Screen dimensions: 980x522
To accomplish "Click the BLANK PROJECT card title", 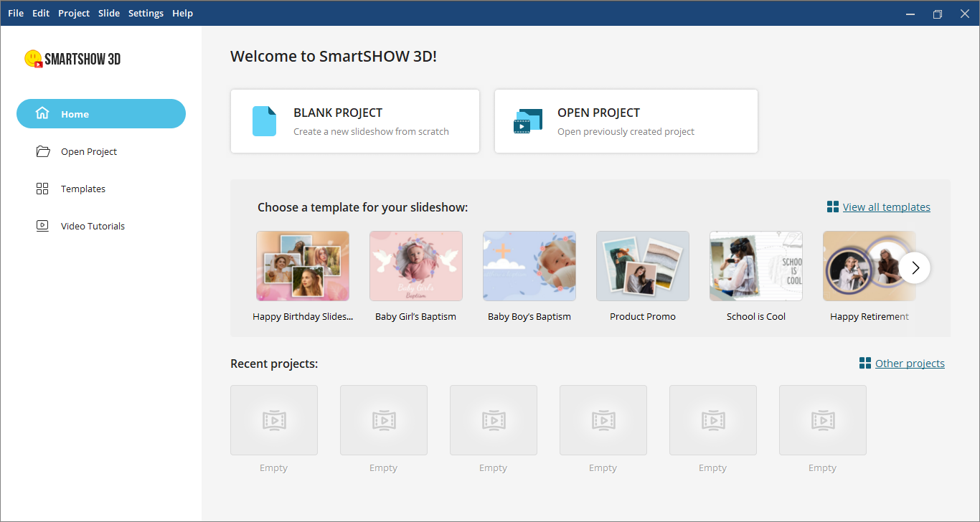I will (338, 113).
